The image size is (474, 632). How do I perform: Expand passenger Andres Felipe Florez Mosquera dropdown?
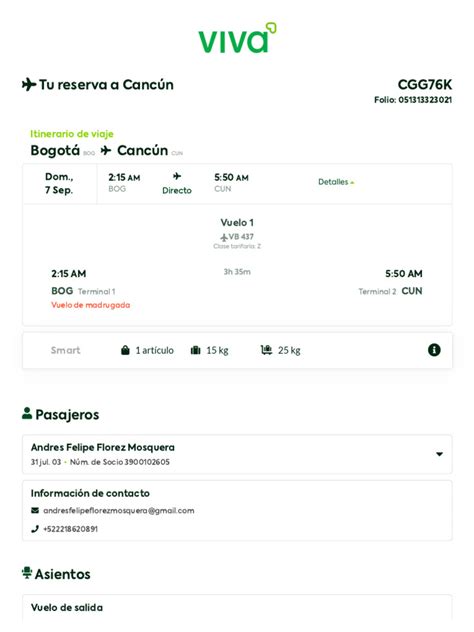click(439, 454)
